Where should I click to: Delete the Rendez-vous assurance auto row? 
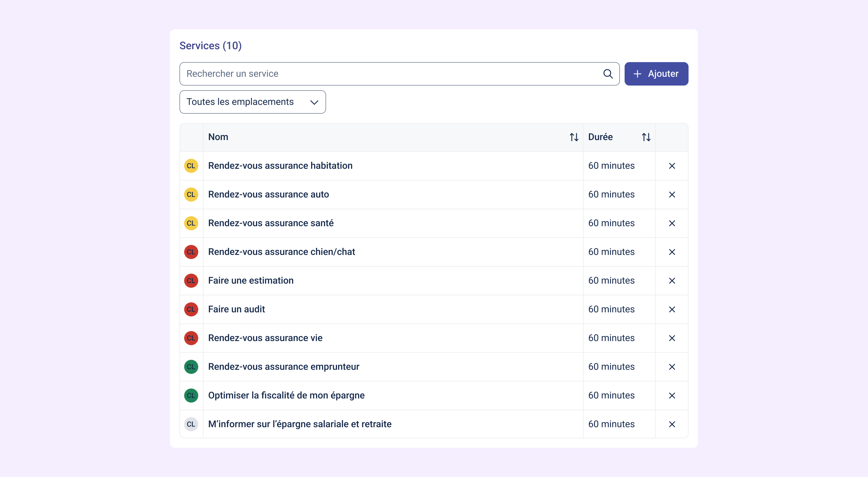pos(672,195)
